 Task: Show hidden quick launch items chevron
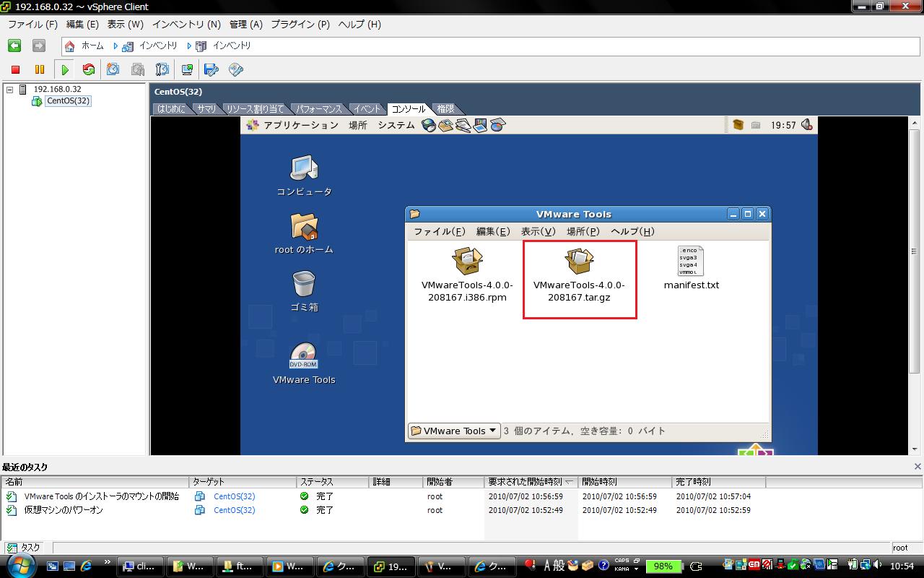click(x=108, y=562)
